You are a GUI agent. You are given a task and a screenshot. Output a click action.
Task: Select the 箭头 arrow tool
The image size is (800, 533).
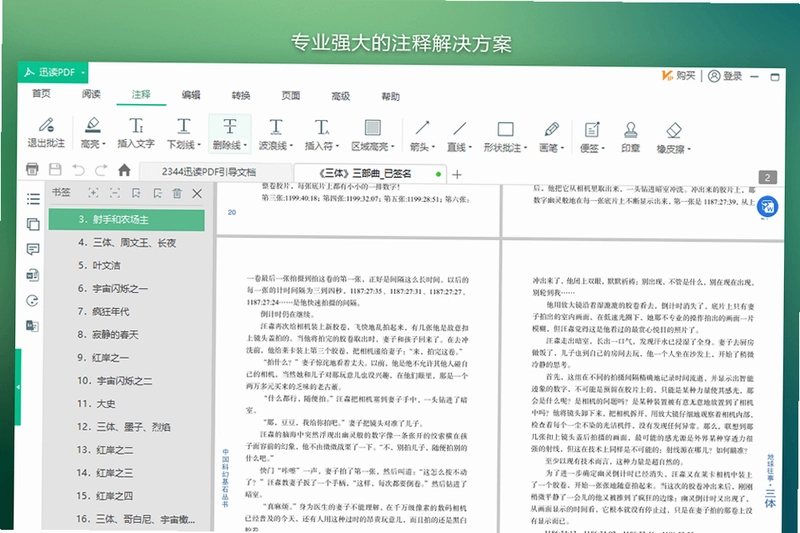click(422, 136)
